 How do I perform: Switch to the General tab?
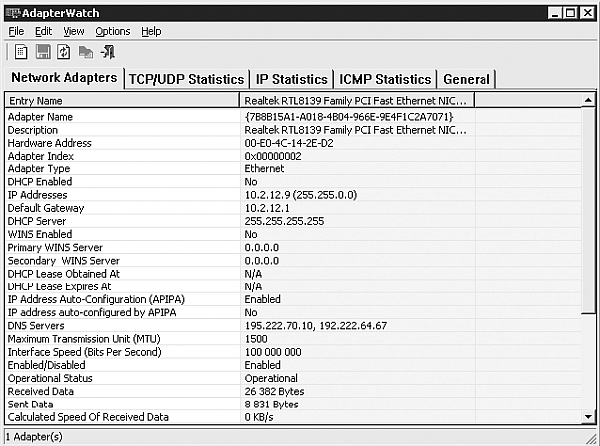tap(466, 79)
